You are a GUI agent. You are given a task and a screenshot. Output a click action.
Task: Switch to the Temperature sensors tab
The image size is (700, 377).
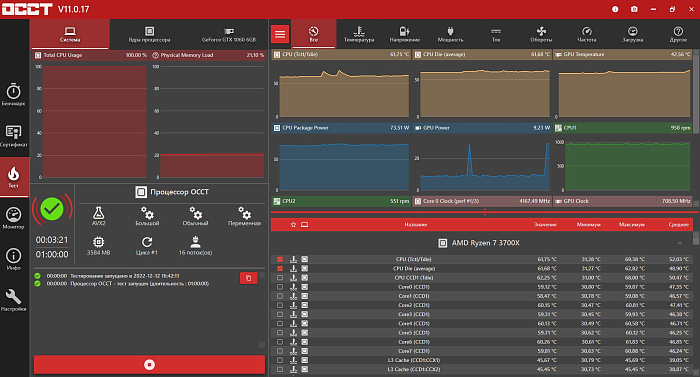(x=359, y=34)
